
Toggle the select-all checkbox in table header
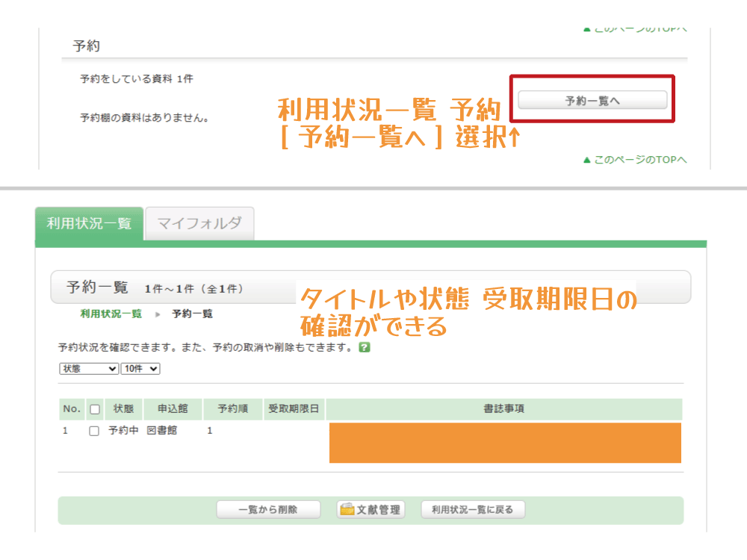(x=94, y=409)
